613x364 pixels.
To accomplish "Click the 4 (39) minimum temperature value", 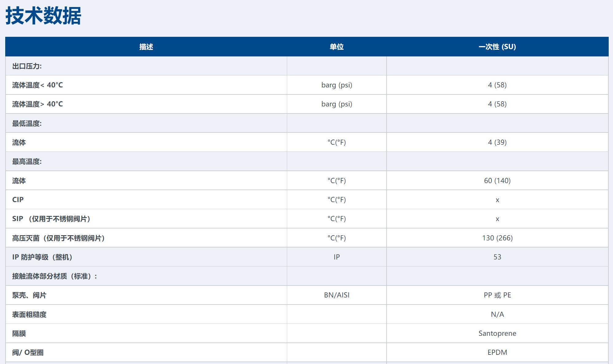I will tap(497, 142).
